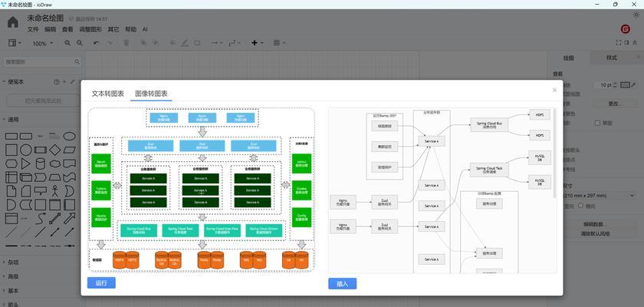Click the 编辑数据 button
644x307 pixels.
click(x=595, y=224)
